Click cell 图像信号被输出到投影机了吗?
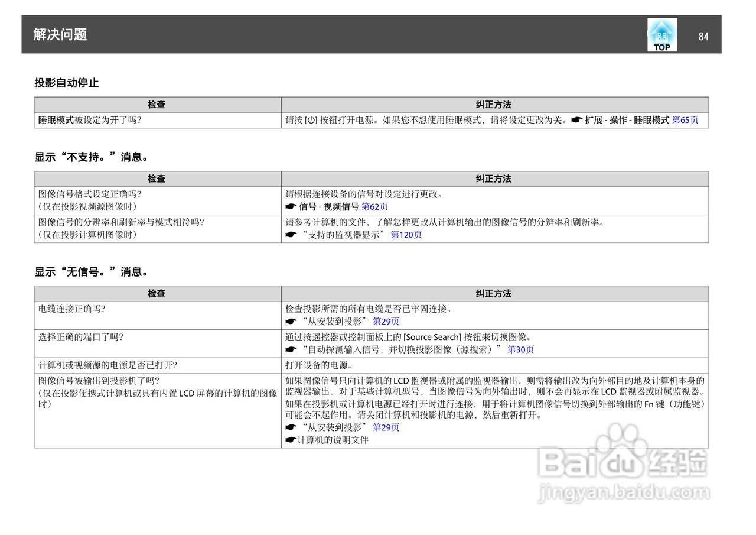The width and height of the screenshot is (756, 535). (158, 410)
